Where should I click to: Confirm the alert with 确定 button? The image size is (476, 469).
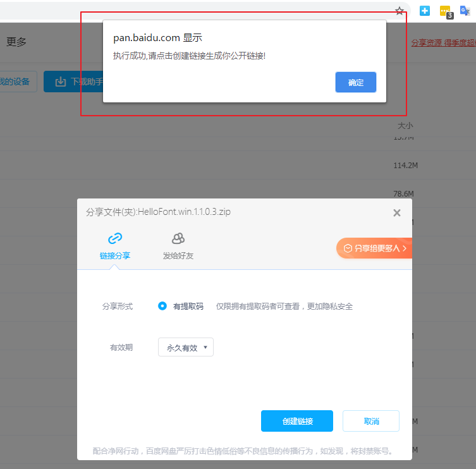coord(355,82)
